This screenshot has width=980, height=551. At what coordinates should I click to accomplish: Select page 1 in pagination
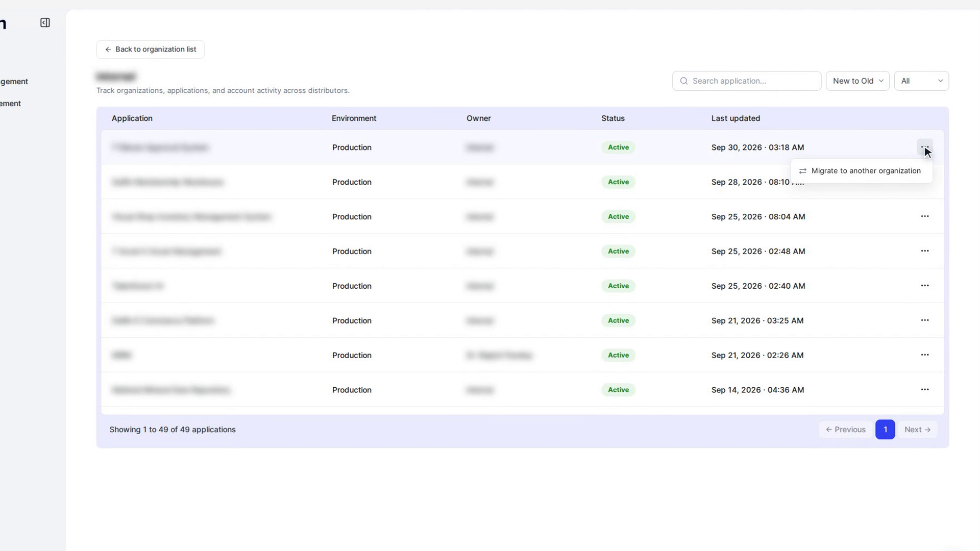(885, 430)
